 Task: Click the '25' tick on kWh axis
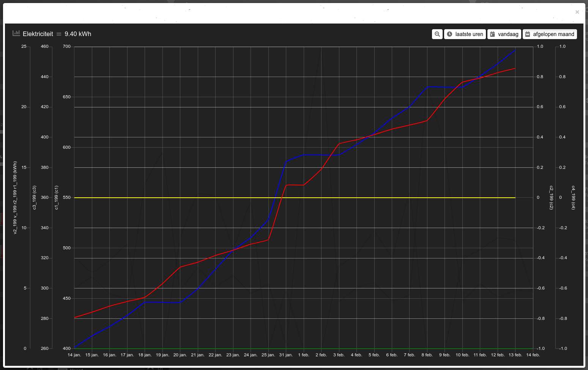tap(24, 47)
